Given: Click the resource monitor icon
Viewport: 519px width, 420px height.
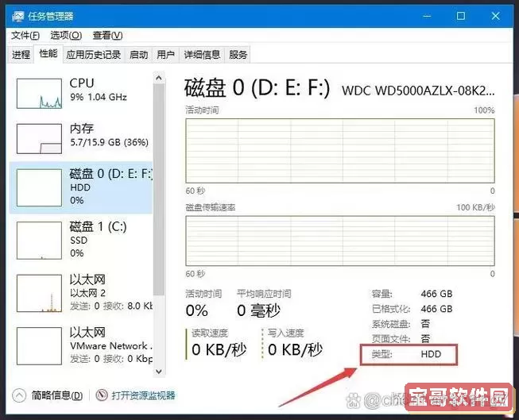Looking at the screenshot, I should tap(102, 395).
